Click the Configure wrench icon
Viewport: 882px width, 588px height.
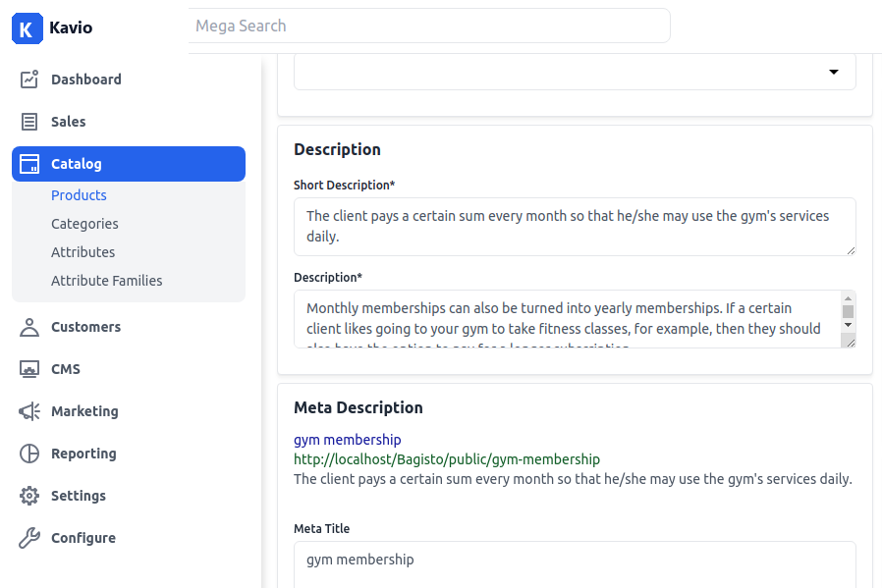(29, 538)
